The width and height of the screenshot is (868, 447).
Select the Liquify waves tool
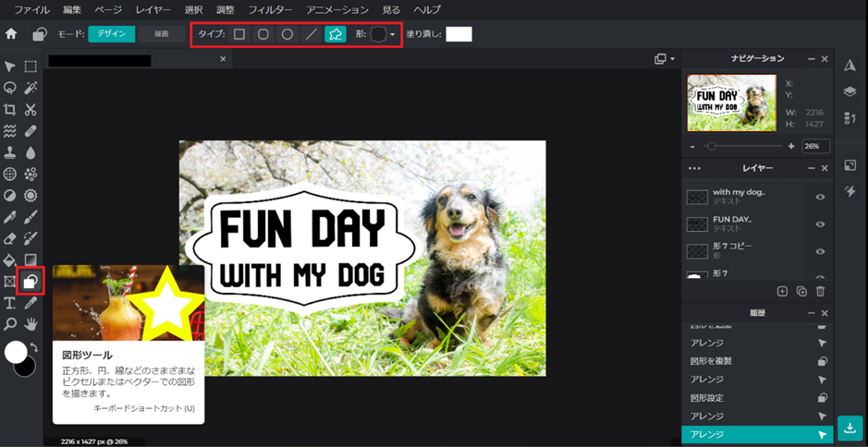click(9, 130)
